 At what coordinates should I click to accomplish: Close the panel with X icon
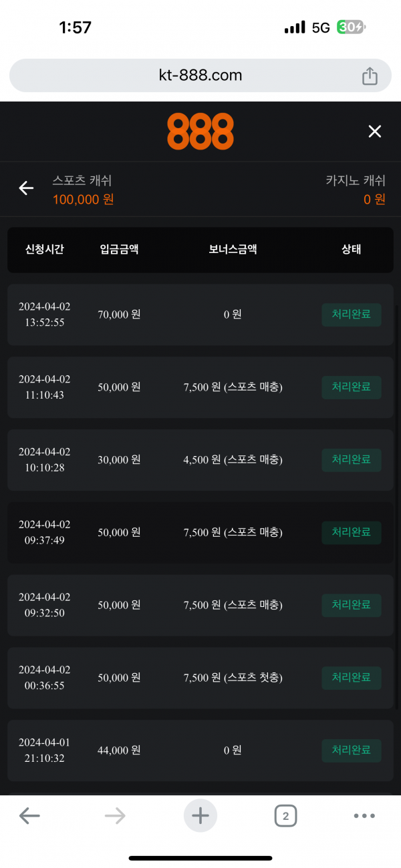point(375,132)
